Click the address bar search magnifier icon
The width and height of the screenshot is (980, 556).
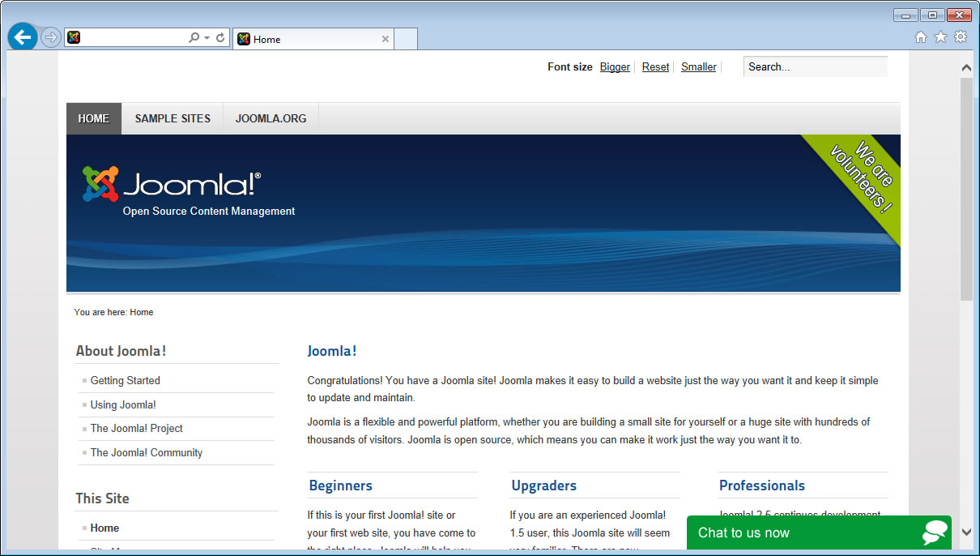pos(194,37)
